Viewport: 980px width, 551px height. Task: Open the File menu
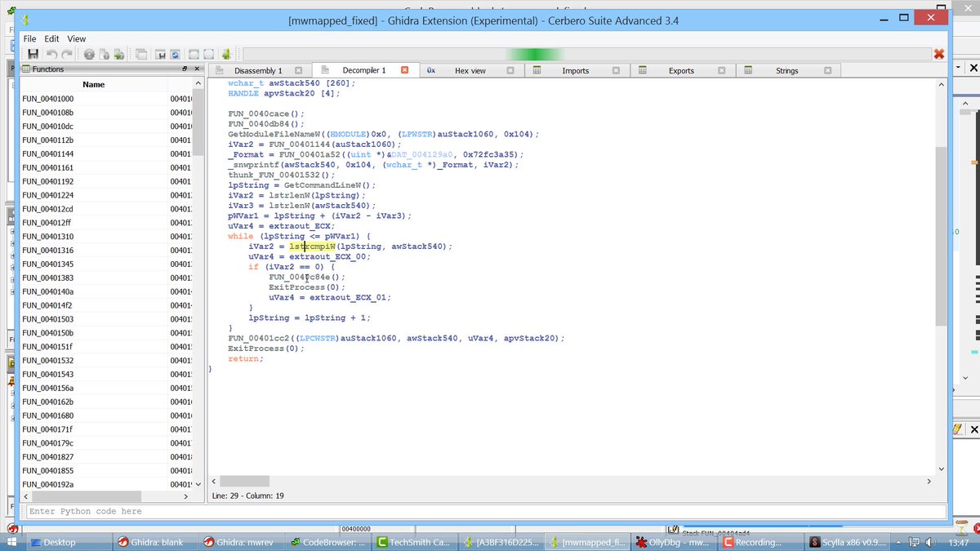(29, 38)
